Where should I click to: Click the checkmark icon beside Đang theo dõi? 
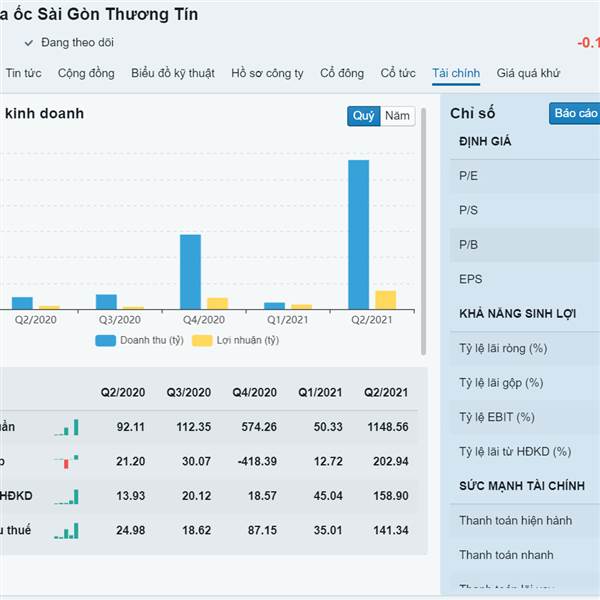pos(29,43)
